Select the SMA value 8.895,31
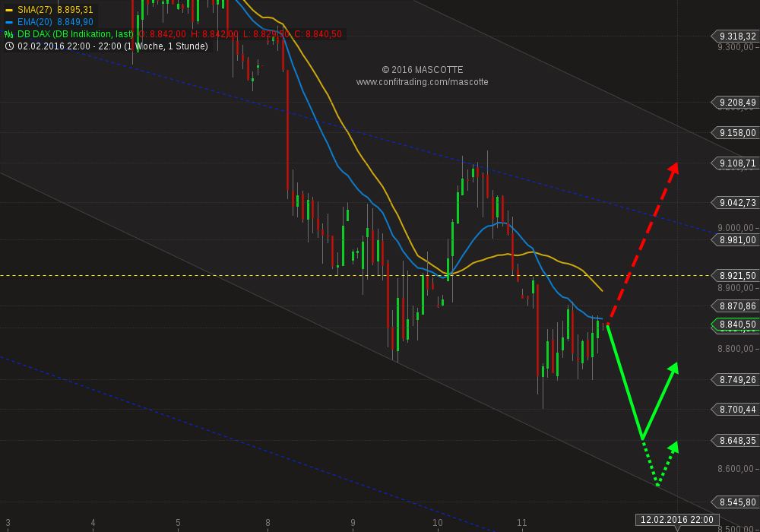760x532 pixels. 75,10
